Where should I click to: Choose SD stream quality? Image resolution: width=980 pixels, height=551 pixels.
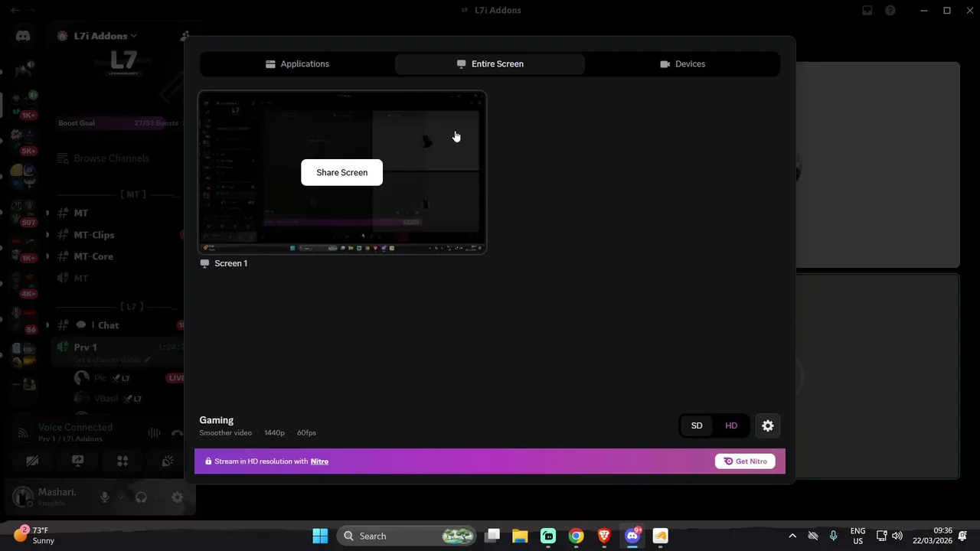[x=697, y=425]
